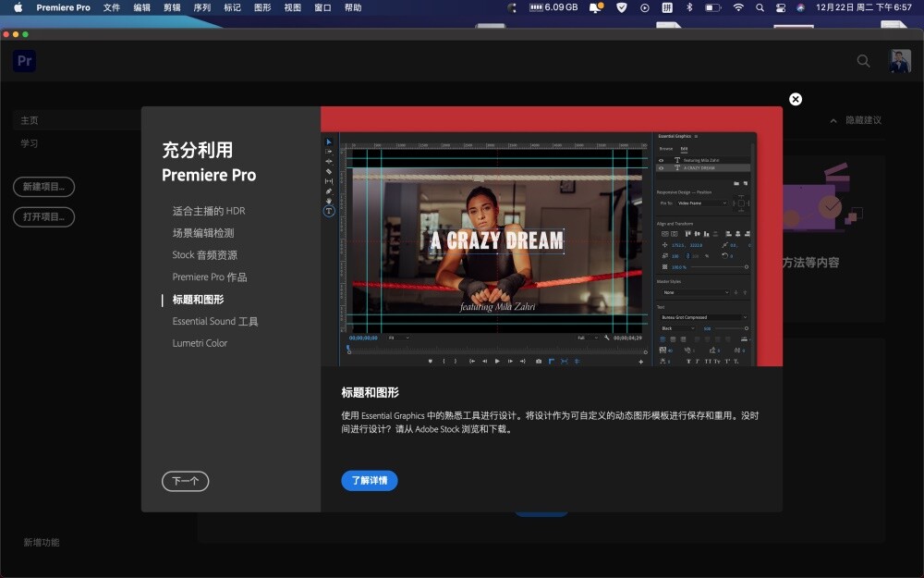Select Essential Sound 工具 in the feature list
Viewport: 924px width, 578px height.
coord(215,321)
